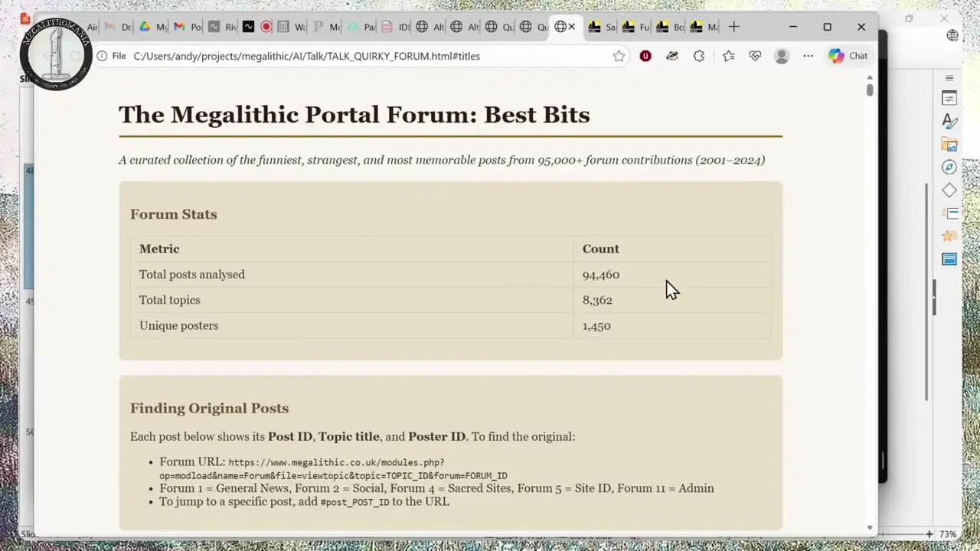980x551 pixels.
Task: Open Navigator deck in Impress sidebar
Action: (x=949, y=167)
